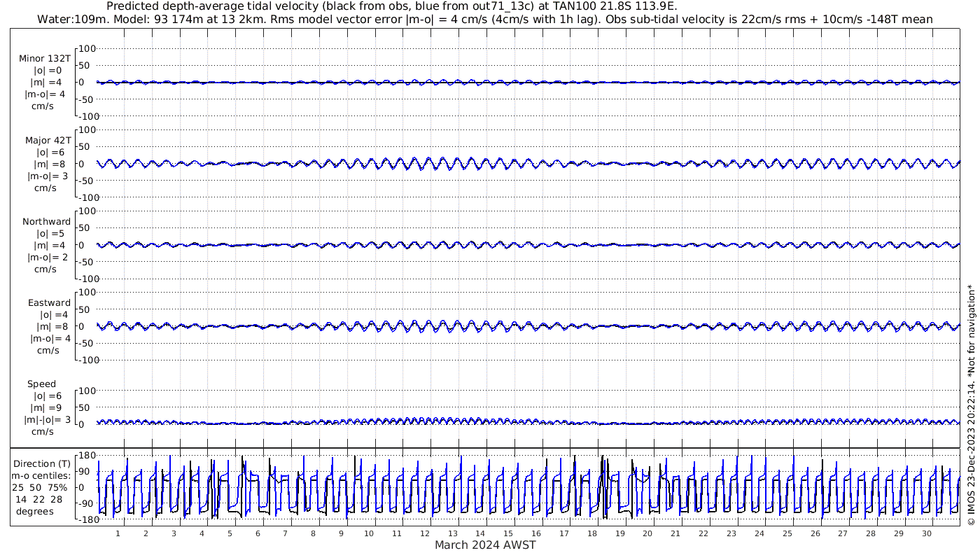Click '|m-o|= 3' in the Major 42T panel

point(46,176)
